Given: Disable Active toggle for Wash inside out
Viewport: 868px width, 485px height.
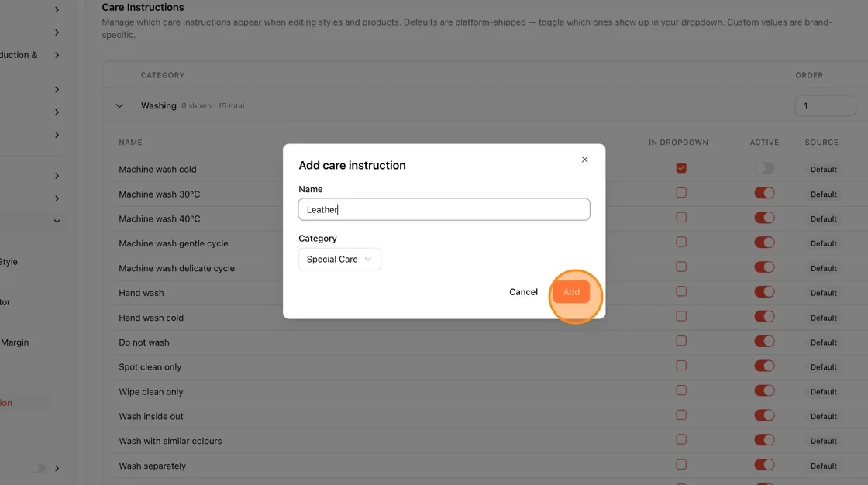Looking at the screenshot, I should point(764,415).
